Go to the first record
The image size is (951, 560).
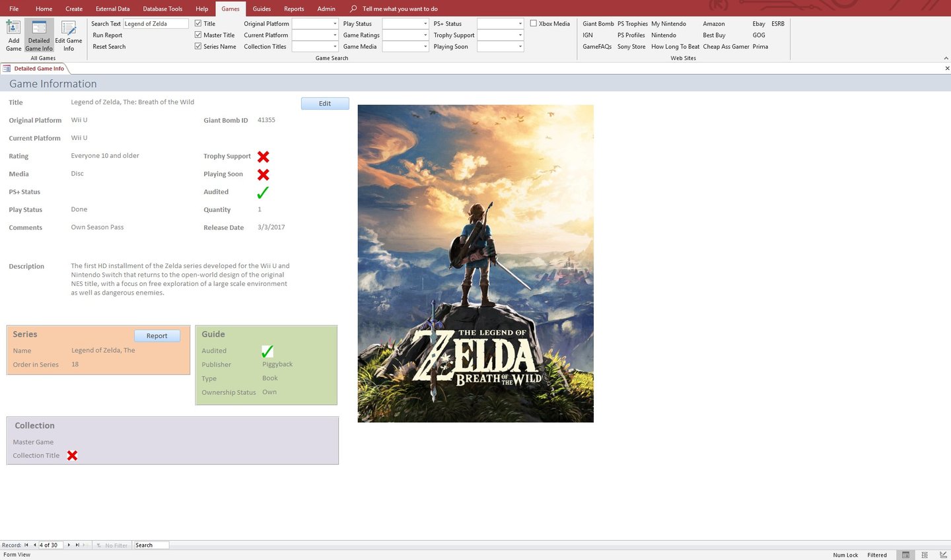tap(26, 545)
